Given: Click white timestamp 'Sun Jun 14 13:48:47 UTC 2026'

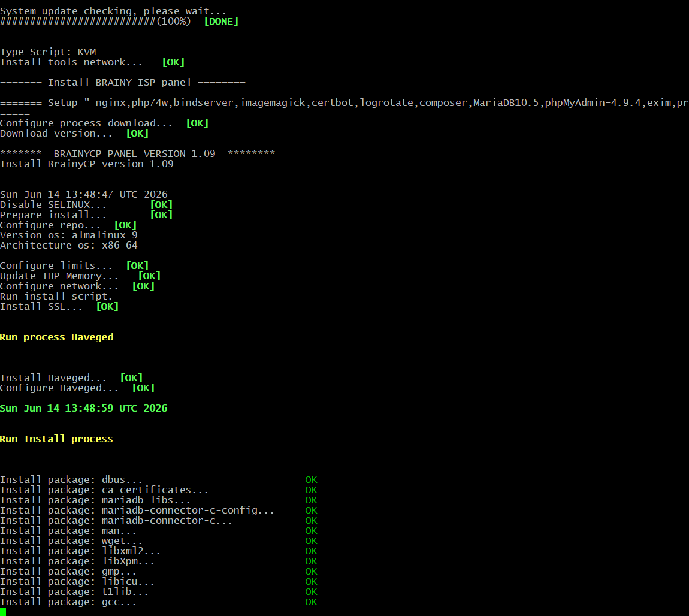Looking at the screenshot, I should pos(83,195).
